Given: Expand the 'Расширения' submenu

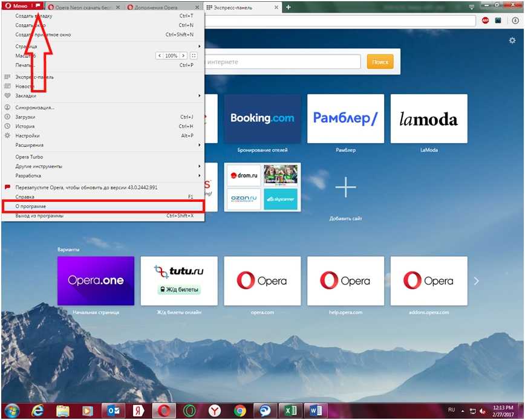Looking at the screenshot, I should (103, 145).
